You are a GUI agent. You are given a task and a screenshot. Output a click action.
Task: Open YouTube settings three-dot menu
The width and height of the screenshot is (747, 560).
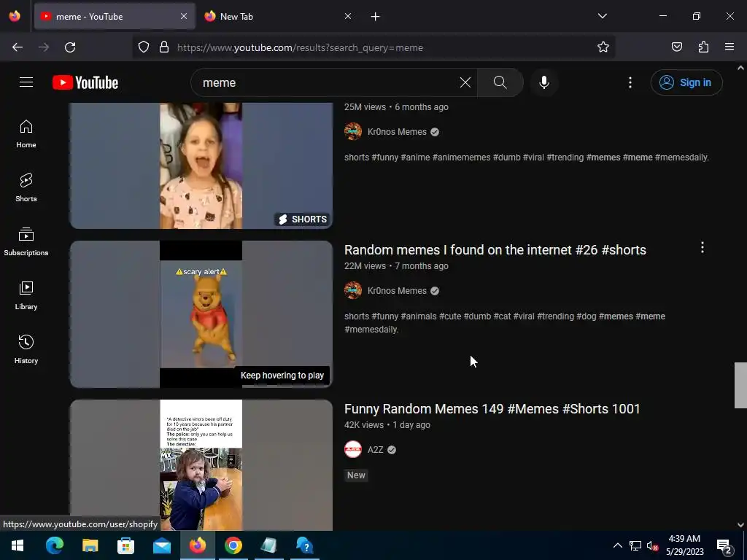pos(630,82)
